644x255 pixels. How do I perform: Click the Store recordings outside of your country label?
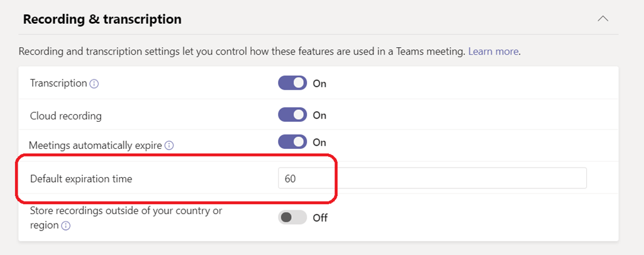(126, 211)
